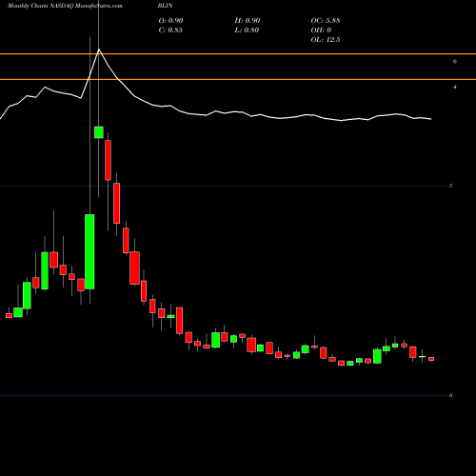Viewport: 476px width, 476px height.
Task: Click the Monthly Charts NASDAQ MunafaSutra.com title
Action: tap(65, 6)
